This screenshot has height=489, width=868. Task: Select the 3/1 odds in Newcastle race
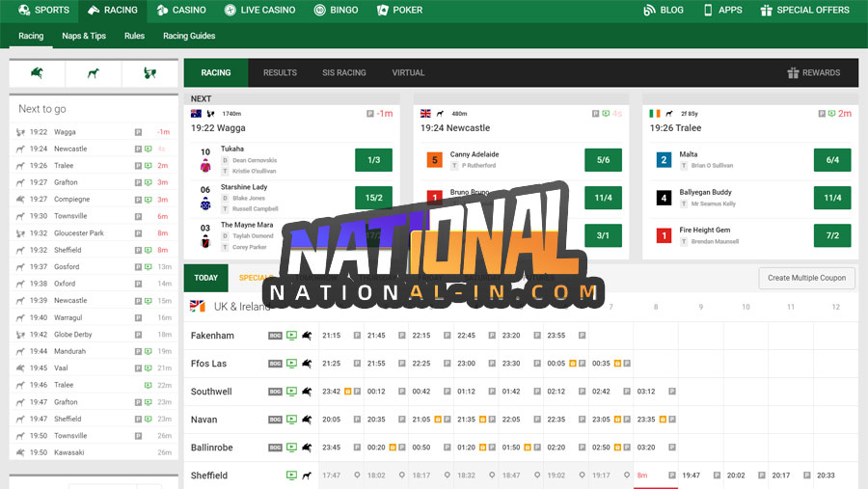tap(603, 235)
